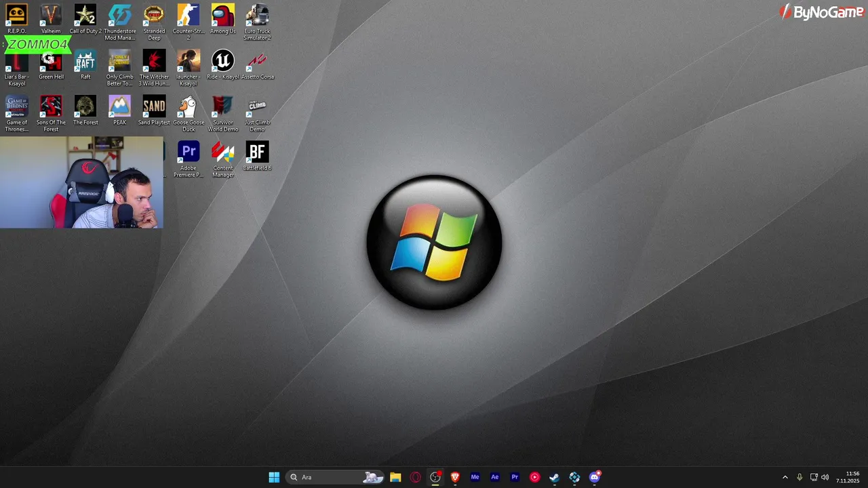Click the Ara search box

coord(336,477)
